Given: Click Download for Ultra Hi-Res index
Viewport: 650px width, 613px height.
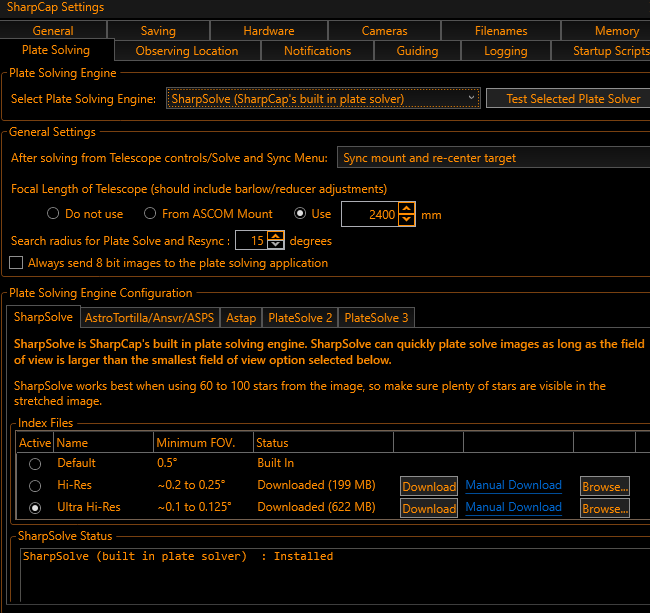Looking at the screenshot, I should point(429,508).
